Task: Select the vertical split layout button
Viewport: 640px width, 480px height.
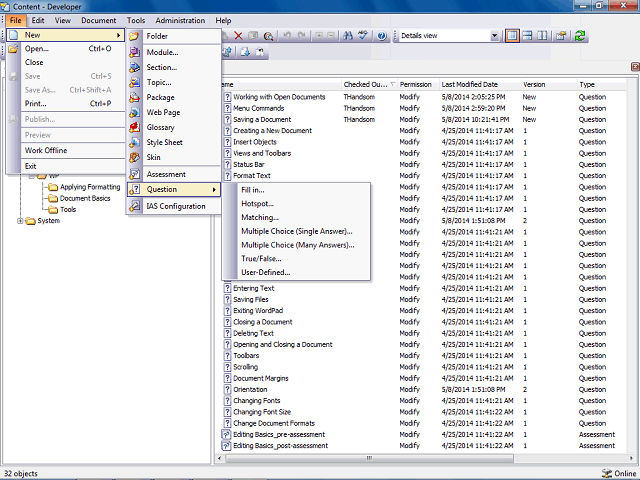Action: click(x=542, y=36)
